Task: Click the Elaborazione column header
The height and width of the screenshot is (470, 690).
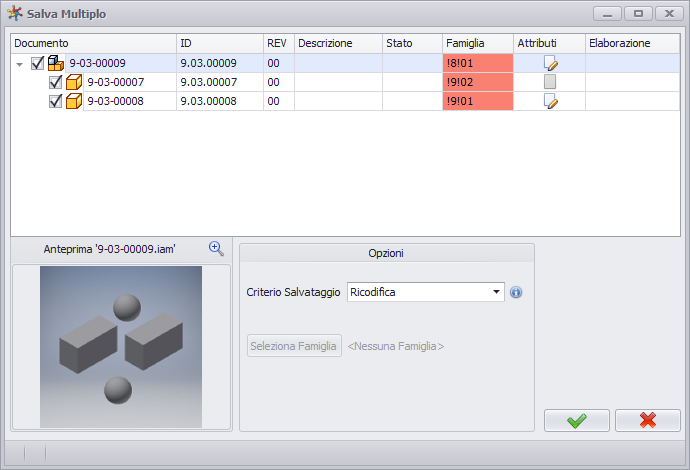Action: (632, 44)
